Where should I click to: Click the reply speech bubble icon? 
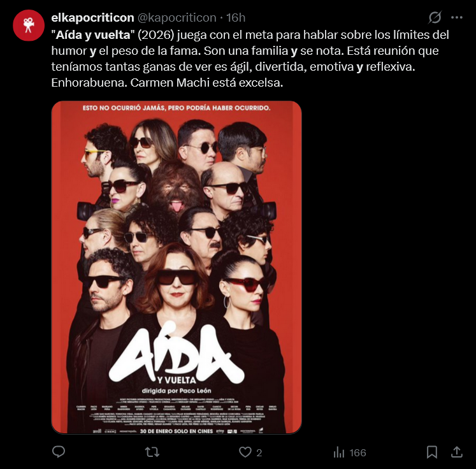pyautogui.click(x=59, y=452)
